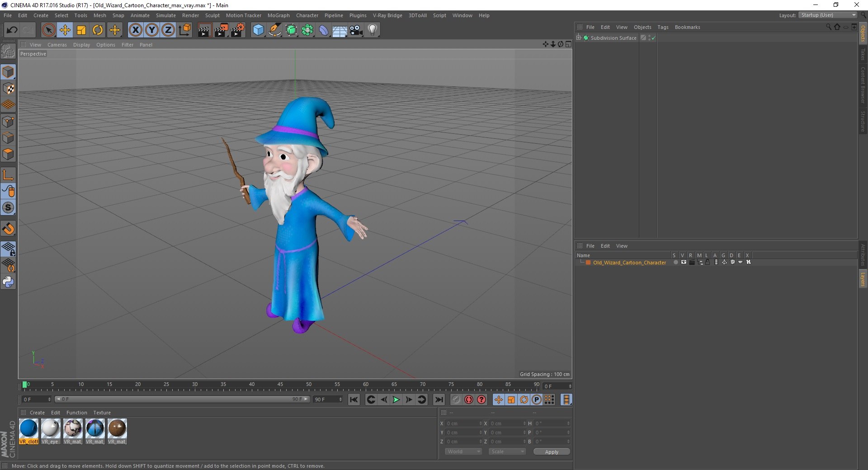Open the Pen spline tool
The width and height of the screenshot is (868, 470).
[275, 30]
